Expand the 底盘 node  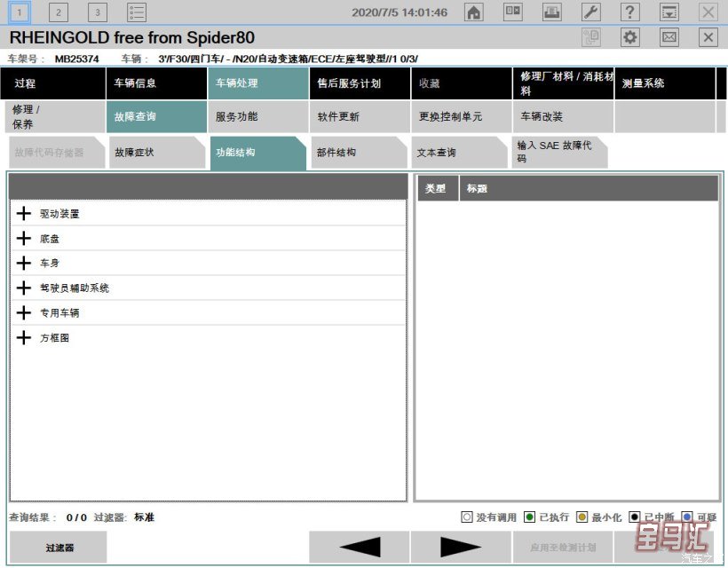[24, 239]
